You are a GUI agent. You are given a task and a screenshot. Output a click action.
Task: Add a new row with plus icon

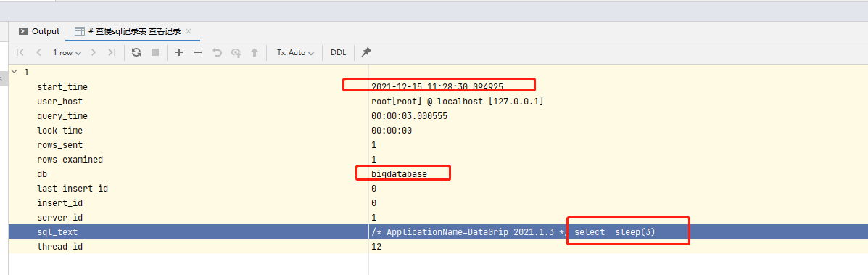[x=179, y=53]
